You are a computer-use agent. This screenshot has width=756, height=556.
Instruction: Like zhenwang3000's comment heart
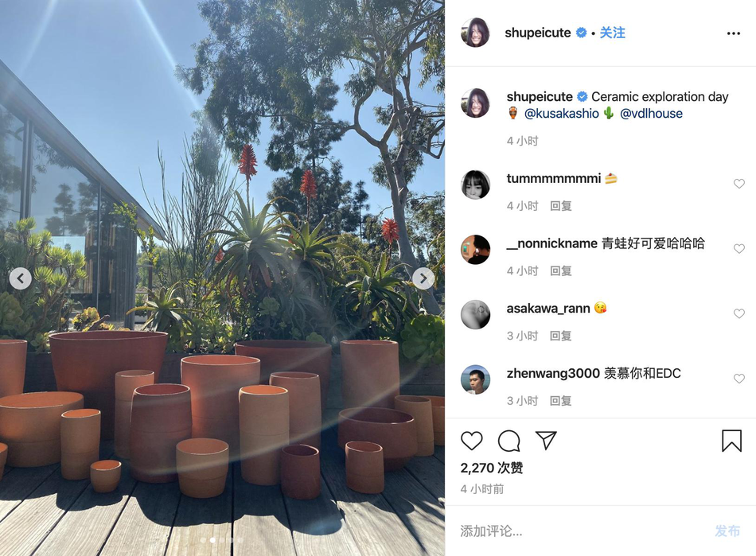tap(739, 379)
